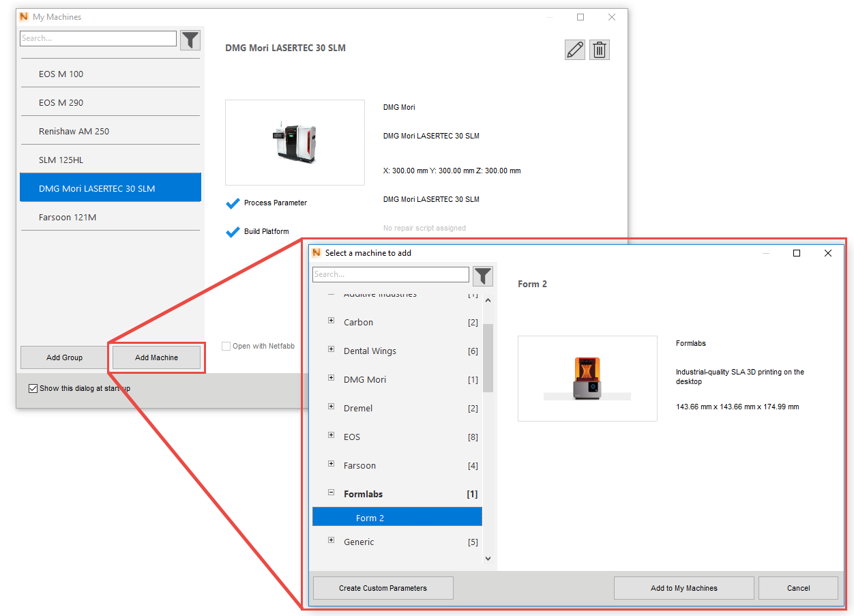The width and height of the screenshot is (854, 616).
Task: Click Create Custom Parameters button
Action: [x=383, y=588]
